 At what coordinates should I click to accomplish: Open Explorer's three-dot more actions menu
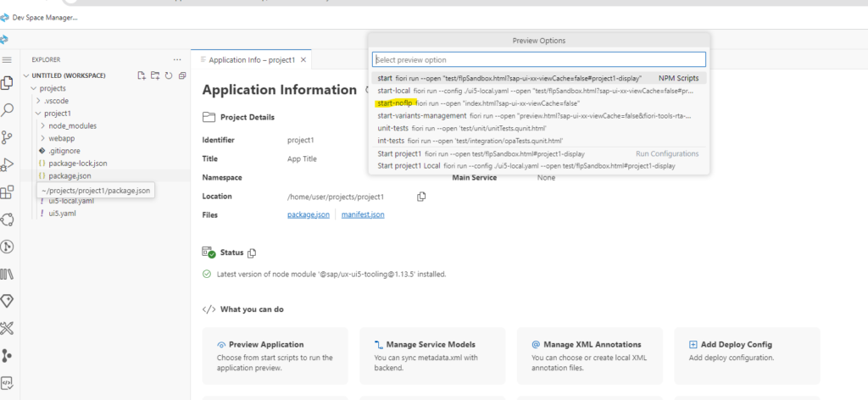click(x=177, y=59)
